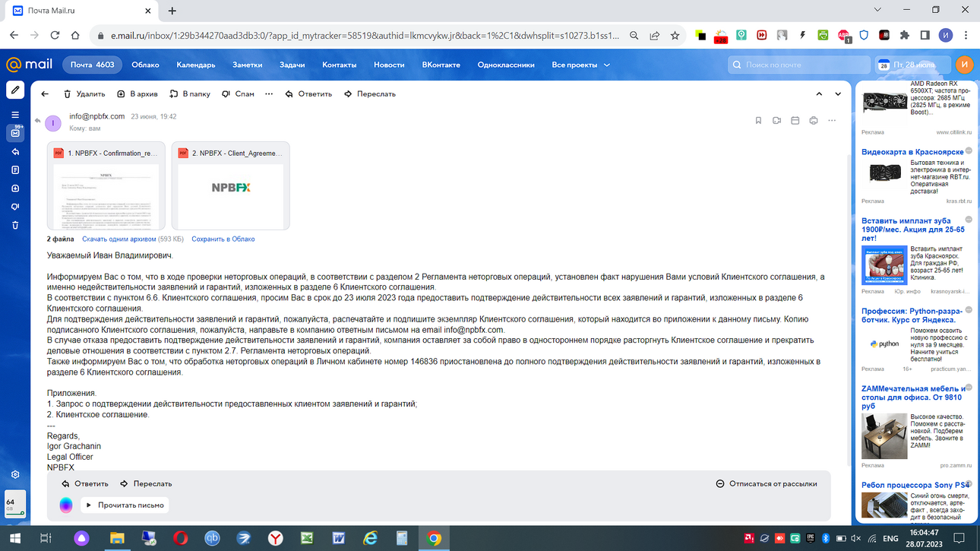The image size is (980, 551).
Task: Open ВКонтакте in the top navigation
Action: click(441, 65)
